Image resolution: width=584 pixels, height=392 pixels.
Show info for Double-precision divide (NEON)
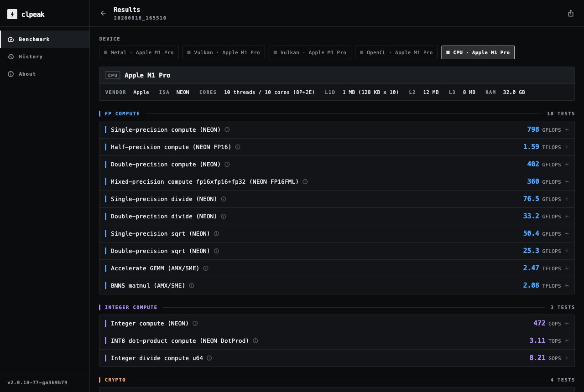[x=224, y=217]
